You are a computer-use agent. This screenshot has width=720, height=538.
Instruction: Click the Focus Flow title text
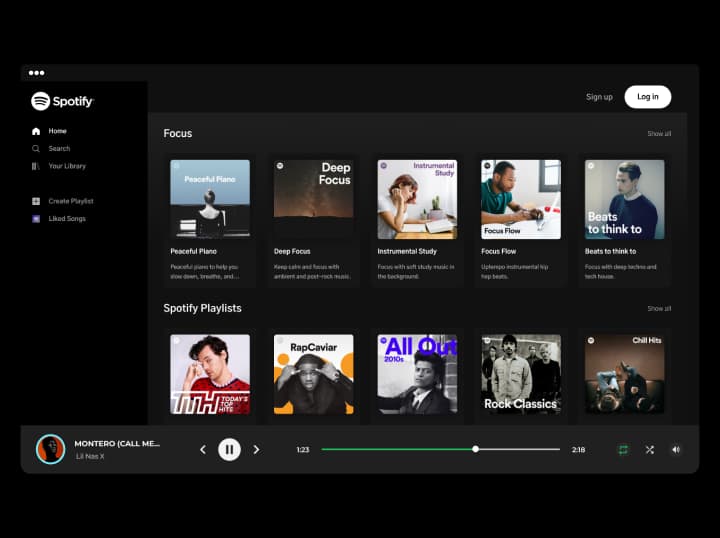click(x=499, y=252)
